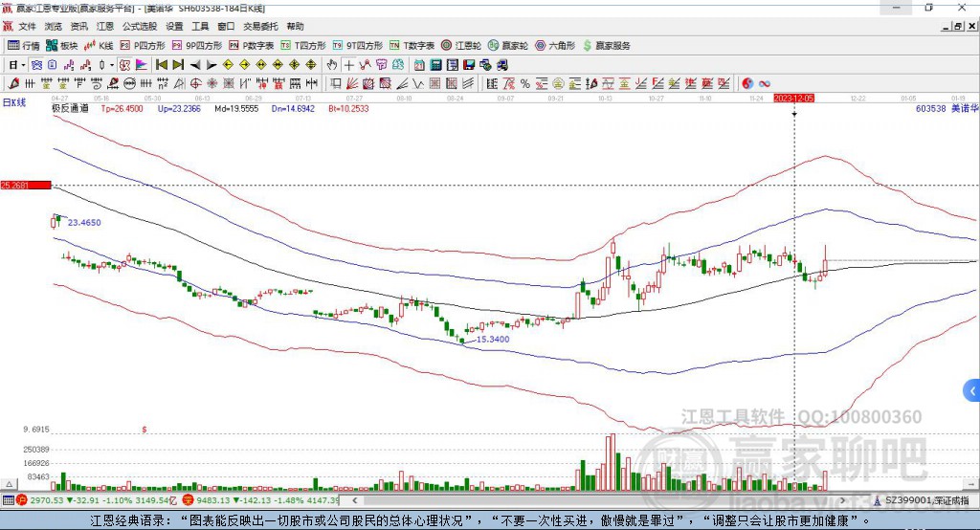Screen dimensions: 980x530
Task: Select the percent sign tool
Action: [x=525, y=83]
